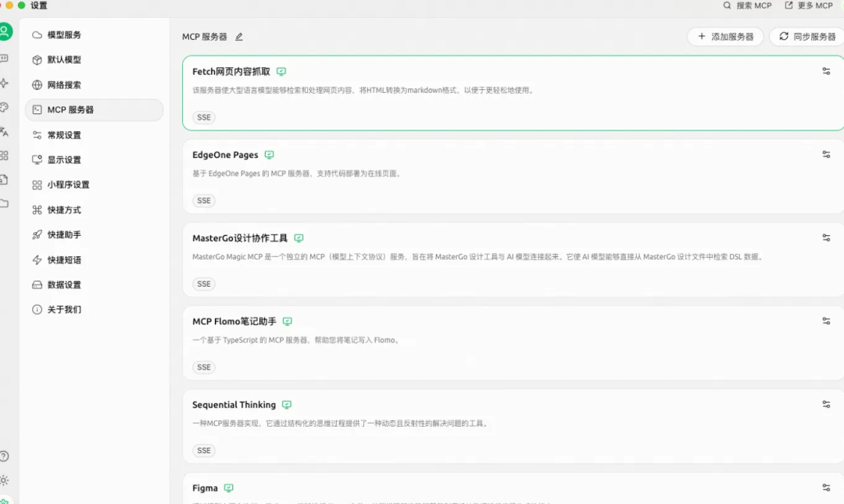
Task: Open the translate icon in left rail
Action: click(x=4, y=131)
